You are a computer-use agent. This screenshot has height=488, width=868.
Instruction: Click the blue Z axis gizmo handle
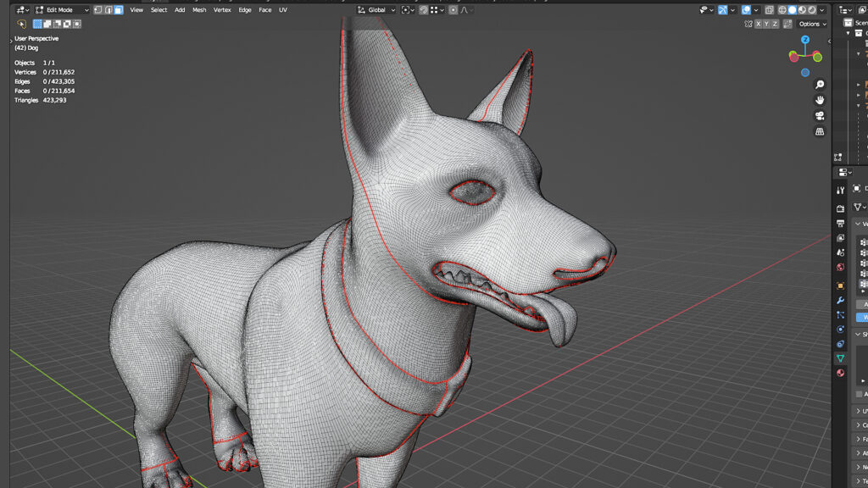click(805, 40)
